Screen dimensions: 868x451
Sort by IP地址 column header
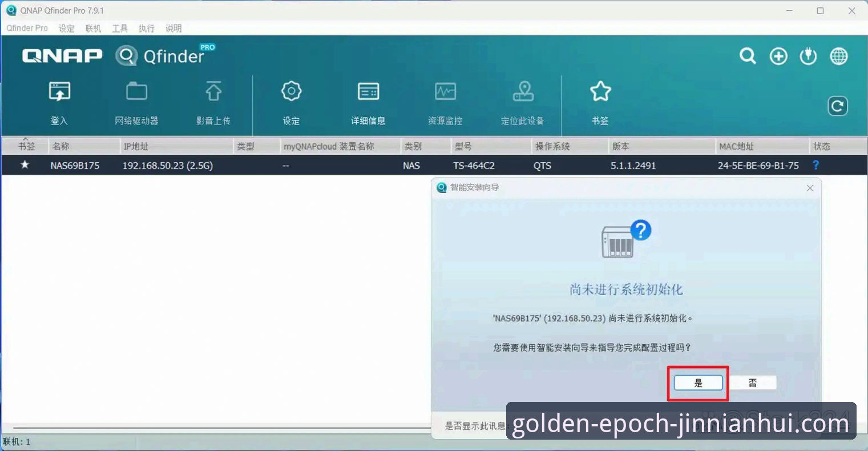click(x=177, y=146)
